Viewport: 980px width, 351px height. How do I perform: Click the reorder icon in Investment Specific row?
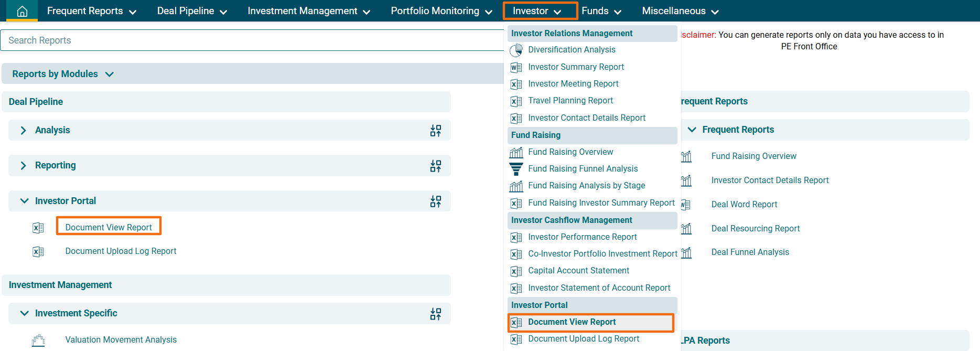[x=435, y=314]
